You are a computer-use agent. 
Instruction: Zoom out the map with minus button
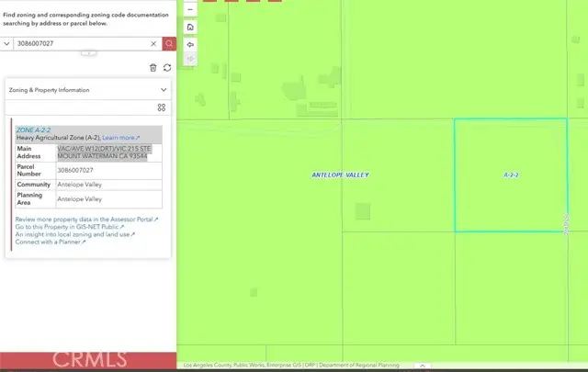189,9
